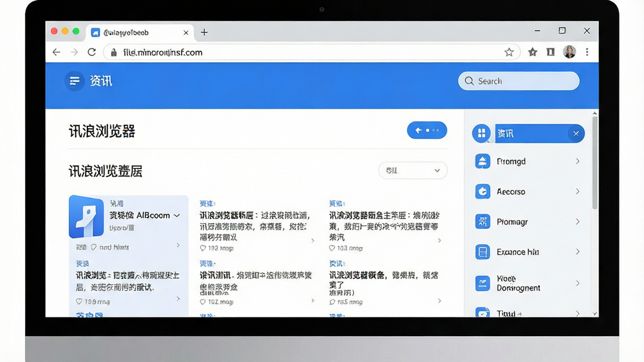The height and width of the screenshot is (362, 644).
Task: Click the browser forward arrow
Action: coord(74,52)
